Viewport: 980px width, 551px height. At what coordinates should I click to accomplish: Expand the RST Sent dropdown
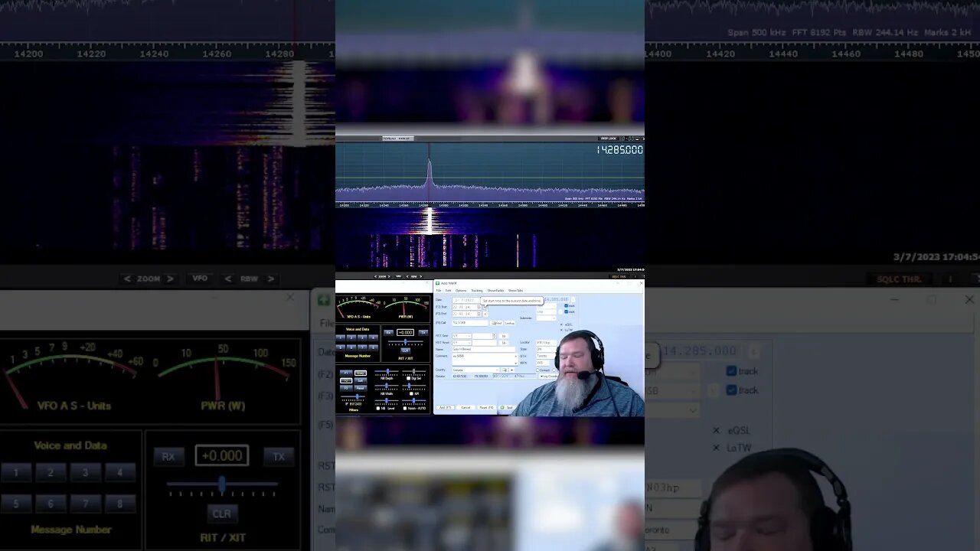469,336
